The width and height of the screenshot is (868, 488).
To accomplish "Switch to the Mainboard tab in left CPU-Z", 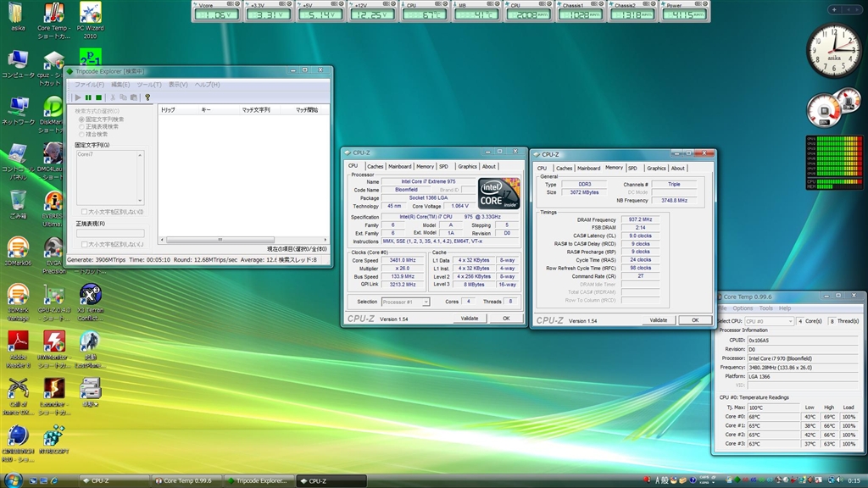I will (x=400, y=167).
